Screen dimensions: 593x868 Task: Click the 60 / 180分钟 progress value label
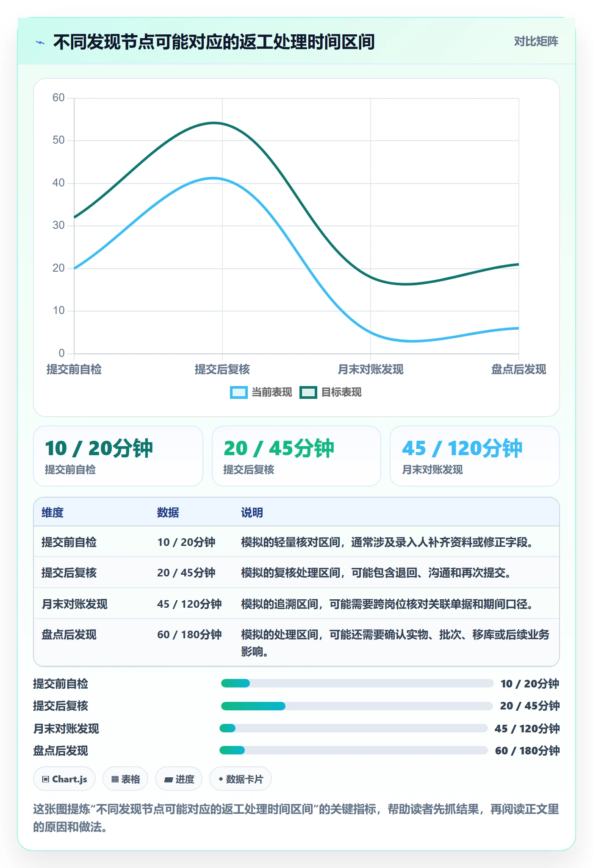click(527, 751)
